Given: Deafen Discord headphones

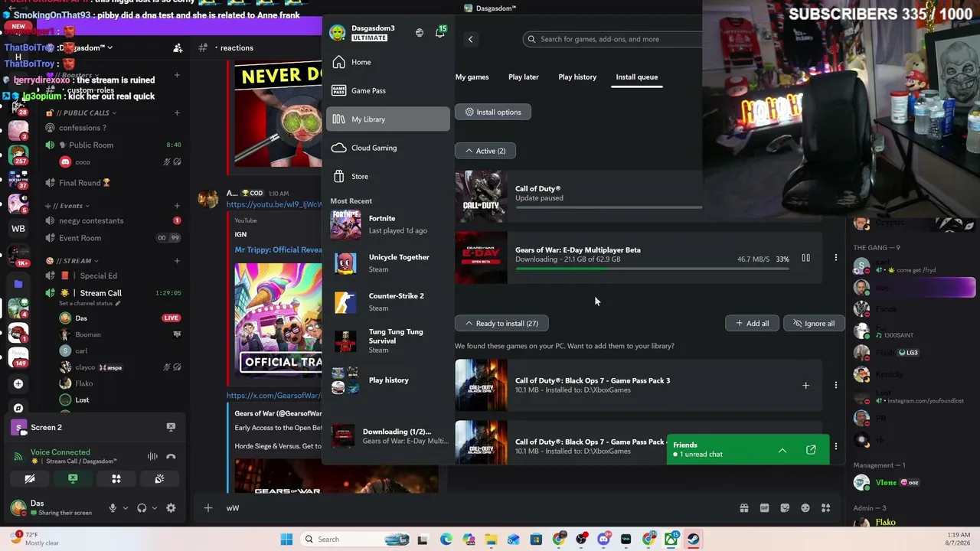Looking at the screenshot, I should pyautogui.click(x=142, y=508).
